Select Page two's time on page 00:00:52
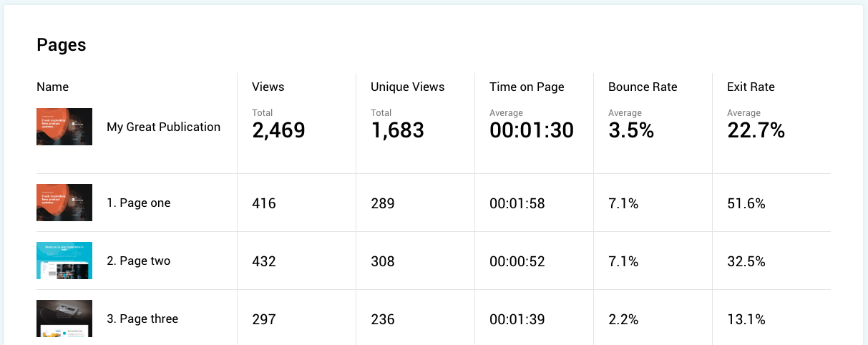The width and height of the screenshot is (868, 345). click(x=517, y=261)
